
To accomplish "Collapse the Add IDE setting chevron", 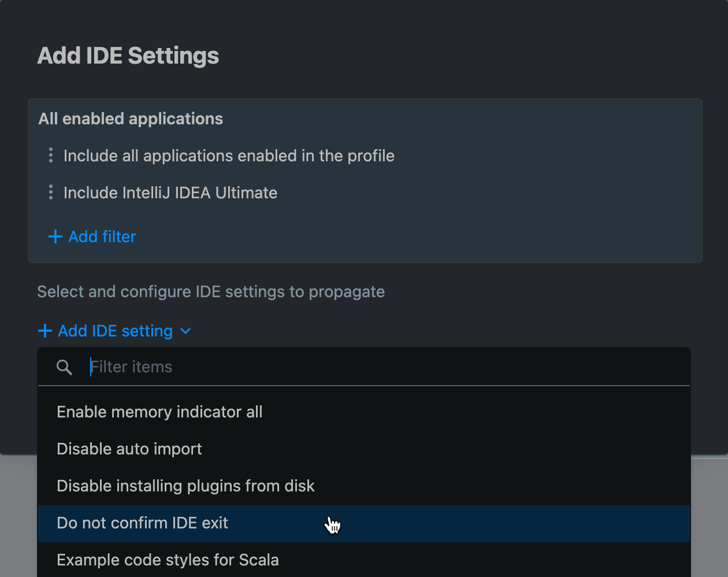I will click(185, 331).
